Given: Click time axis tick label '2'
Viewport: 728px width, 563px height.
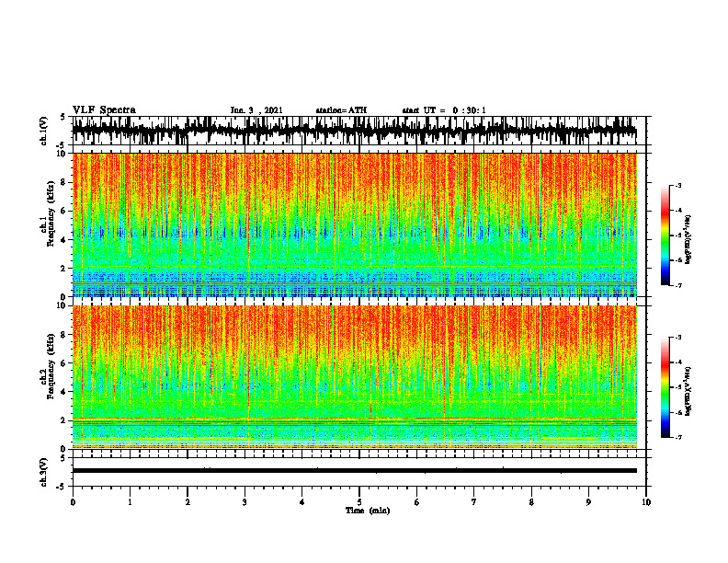Looking at the screenshot, I should tap(188, 502).
